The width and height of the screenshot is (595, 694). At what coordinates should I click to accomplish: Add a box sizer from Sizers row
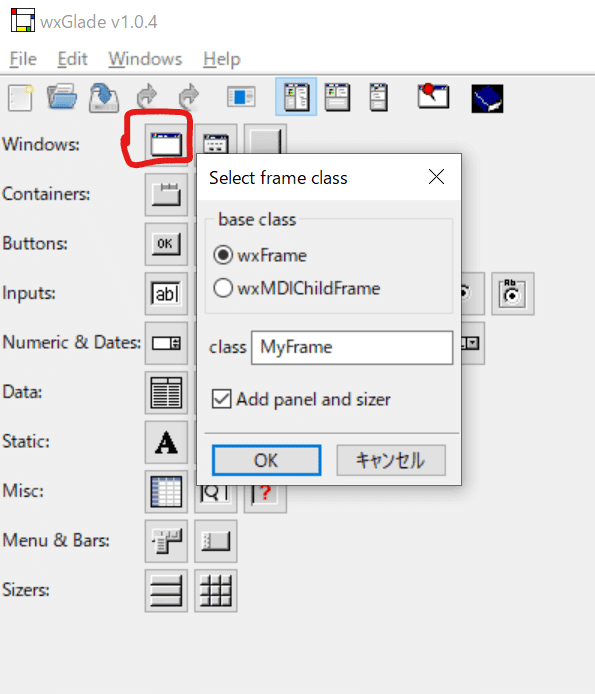(x=166, y=591)
